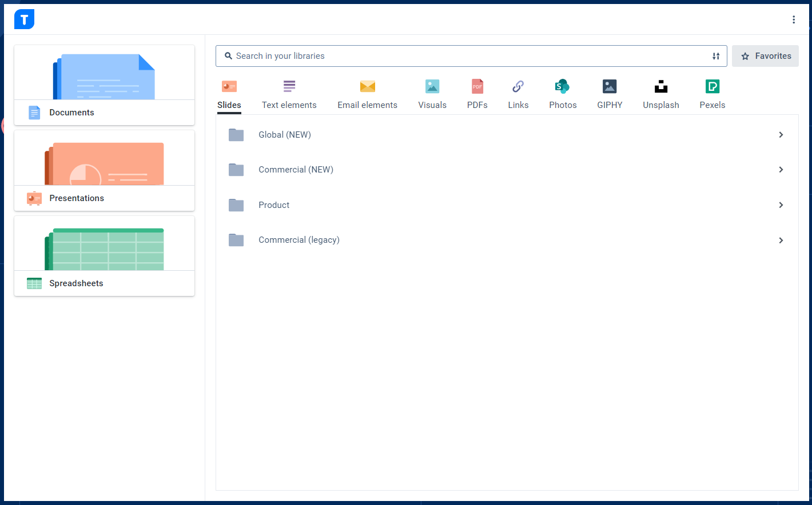The height and width of the screenshot is (505, 812).
Task: Open search filter settings icon
Action: coord(716,56)
